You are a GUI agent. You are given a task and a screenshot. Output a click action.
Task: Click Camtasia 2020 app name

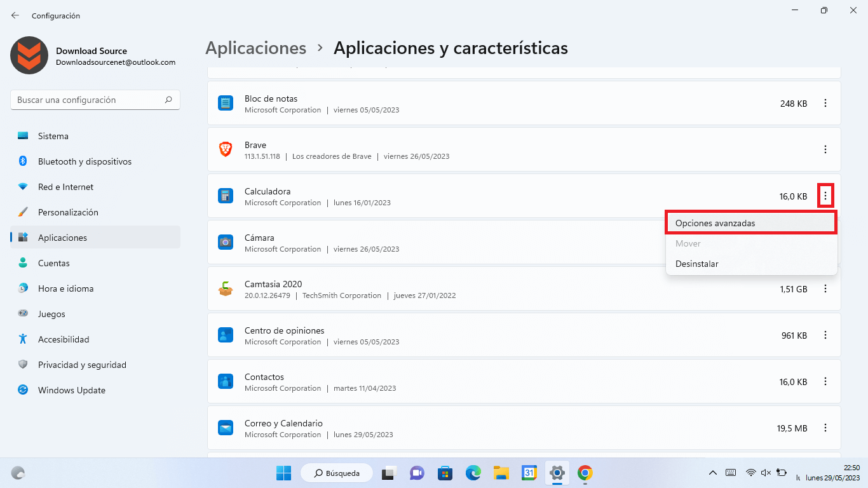(x=273, y=284)
